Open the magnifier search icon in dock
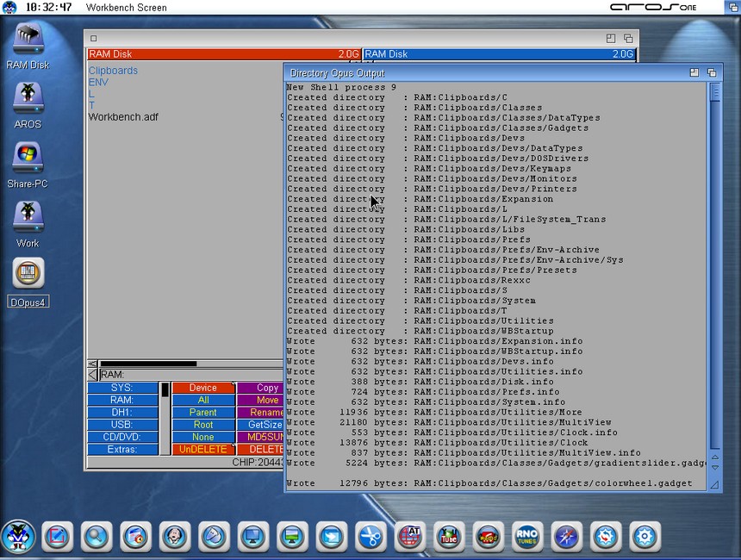The width and height of the screenshot is (741, 560). click(97, 537)
